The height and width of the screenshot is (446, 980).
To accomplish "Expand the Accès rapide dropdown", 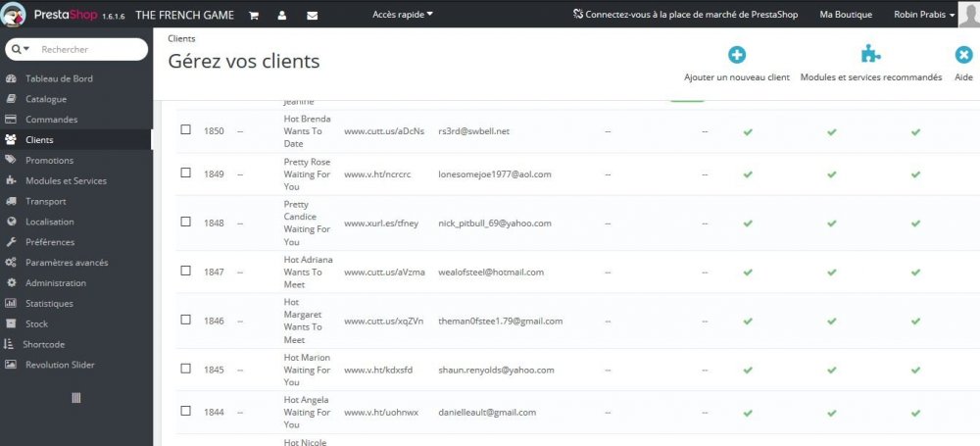I will coord(403,15).
